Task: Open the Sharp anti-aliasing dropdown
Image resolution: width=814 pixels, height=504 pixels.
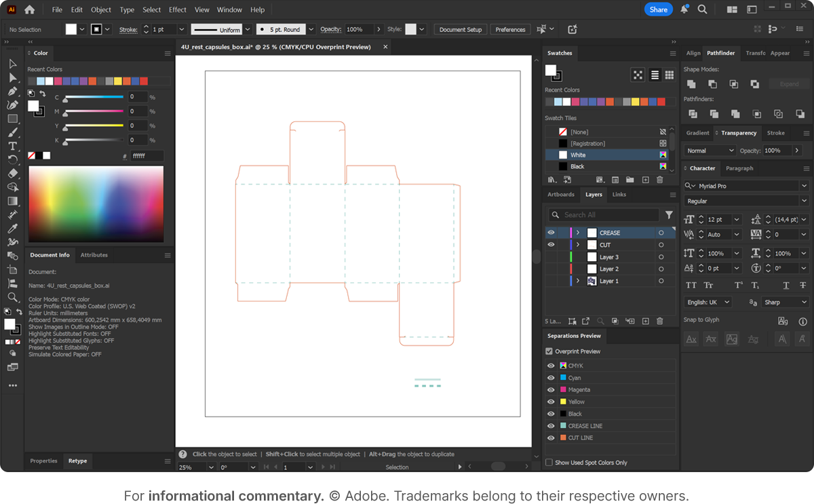Action: [786, 303]
